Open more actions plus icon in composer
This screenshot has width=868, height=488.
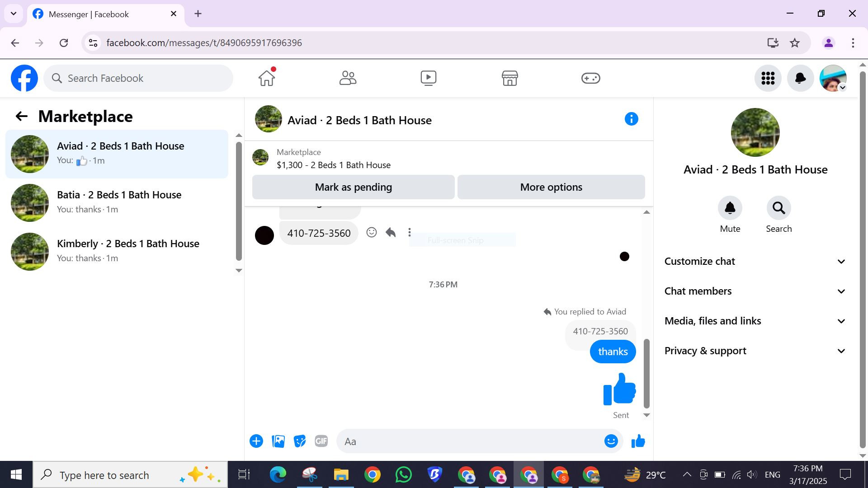[256, 441]
